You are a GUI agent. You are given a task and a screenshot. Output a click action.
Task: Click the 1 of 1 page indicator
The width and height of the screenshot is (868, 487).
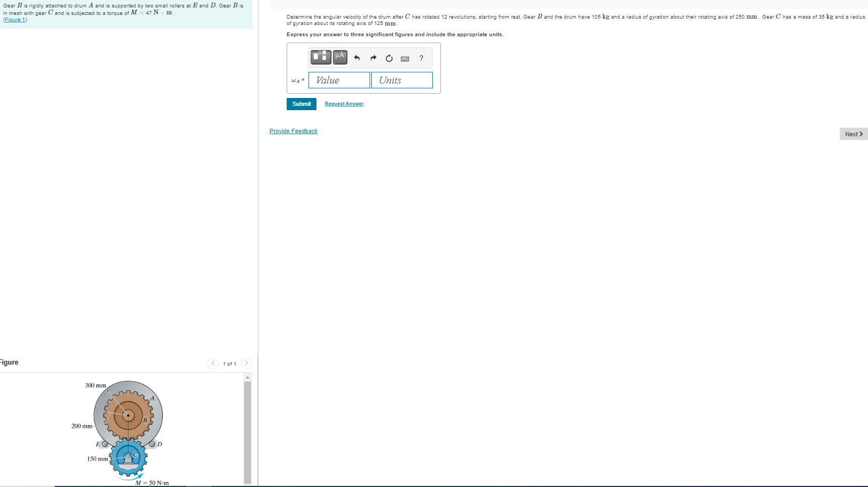pos(229,364)
